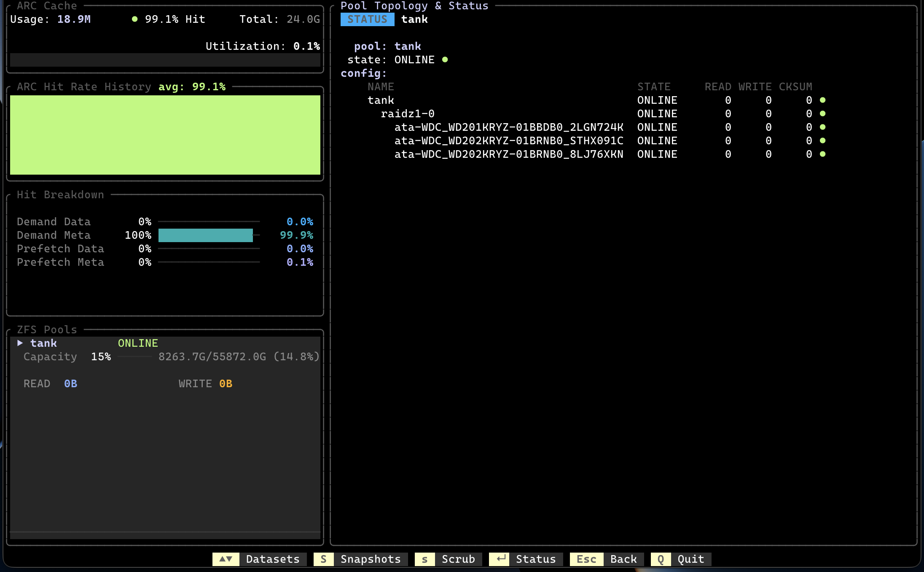
Task: Click the pool: tank line
Action: (x=387, y=46)
